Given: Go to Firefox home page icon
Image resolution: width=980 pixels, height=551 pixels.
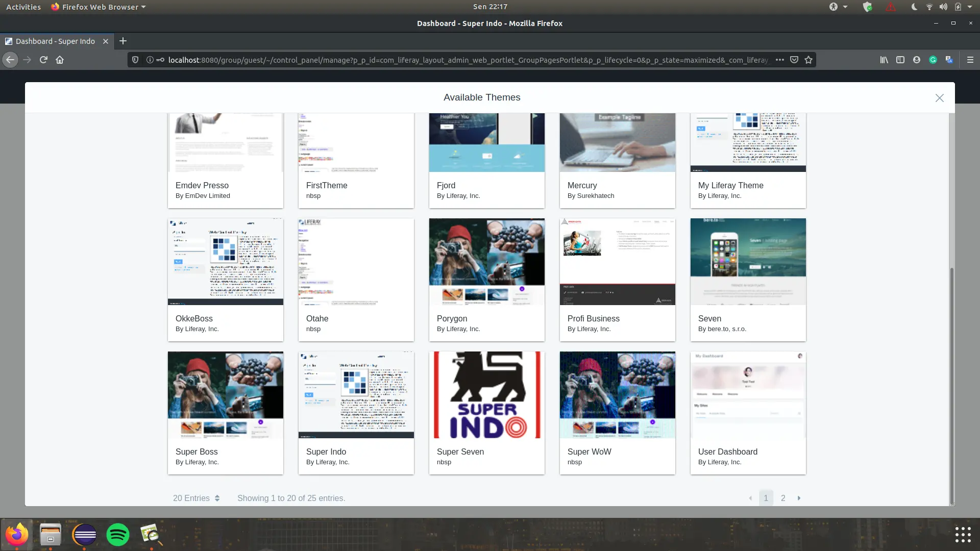Looking at the screenshot, I should coord(60,60).
